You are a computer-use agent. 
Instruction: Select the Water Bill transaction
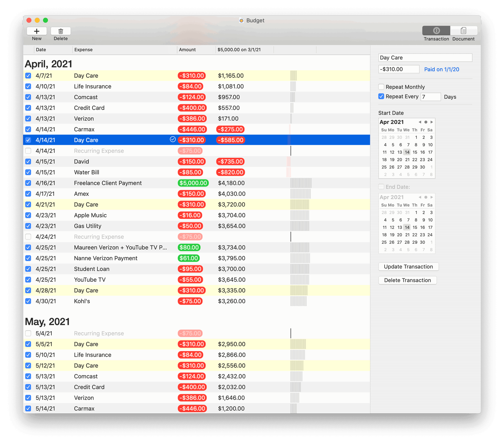coord(197,172)
